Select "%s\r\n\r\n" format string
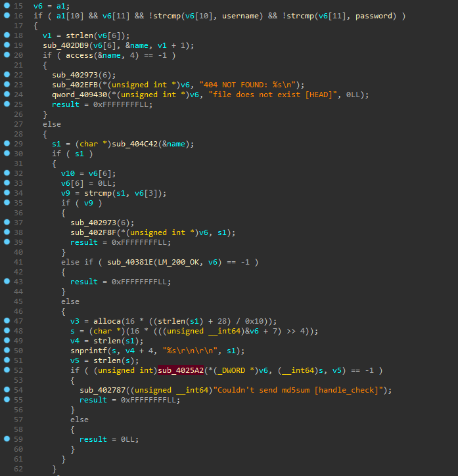 190,351
